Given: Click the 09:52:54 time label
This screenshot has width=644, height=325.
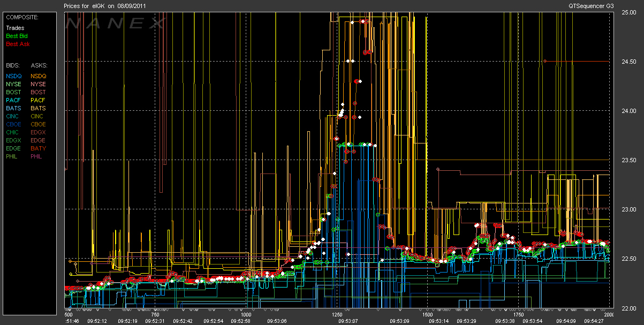Looking at the screenshot, I should coord(213,321).
